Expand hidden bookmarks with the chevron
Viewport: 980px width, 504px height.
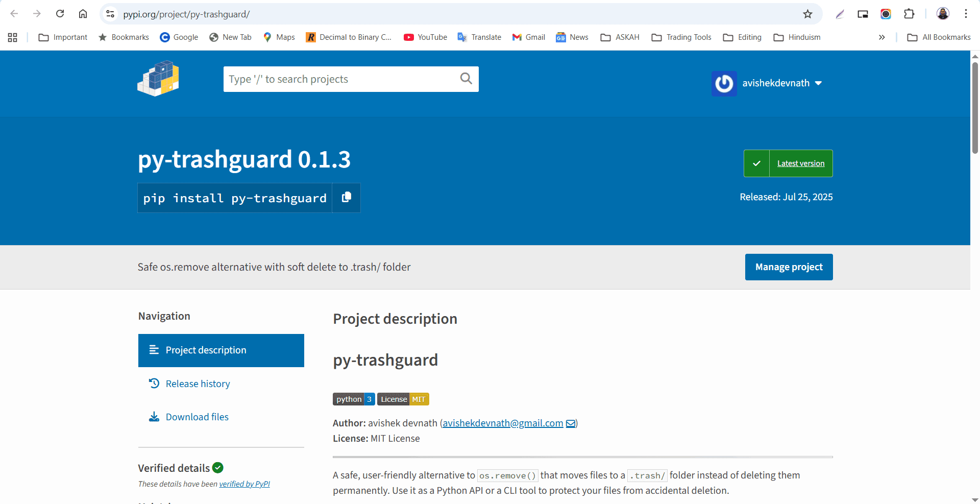coord(881,37)
